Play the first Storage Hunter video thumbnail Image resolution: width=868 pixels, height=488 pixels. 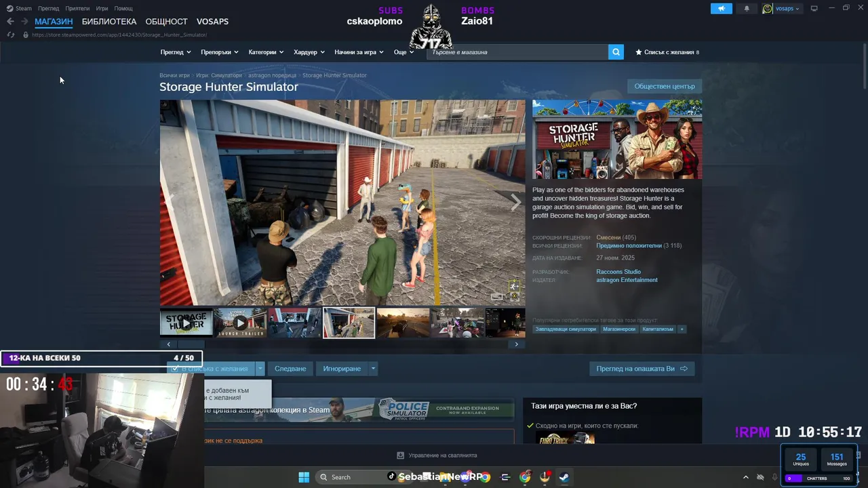click(186, 323)
